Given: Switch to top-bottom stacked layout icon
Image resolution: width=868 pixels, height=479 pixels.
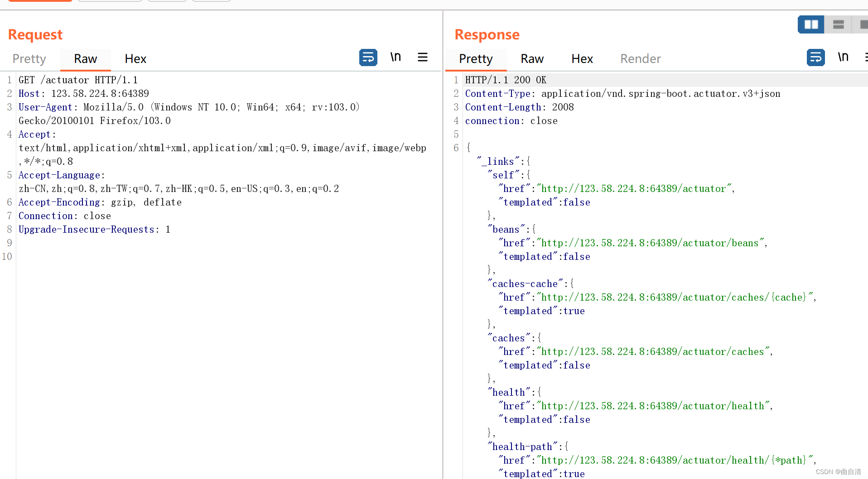Looking at the screenshot, I should click(x=838, y=24).
